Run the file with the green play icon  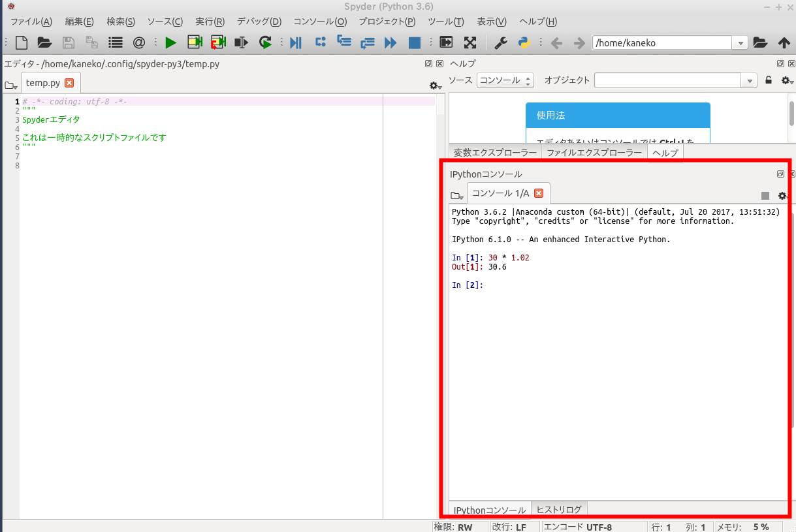170,43
